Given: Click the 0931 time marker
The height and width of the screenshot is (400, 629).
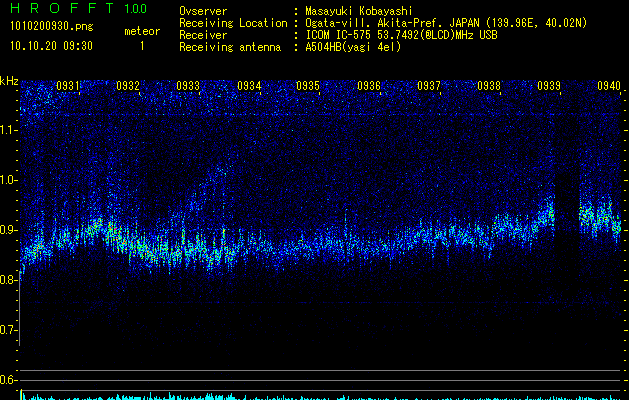Looking at the screenshot, I should coord(68,86).
